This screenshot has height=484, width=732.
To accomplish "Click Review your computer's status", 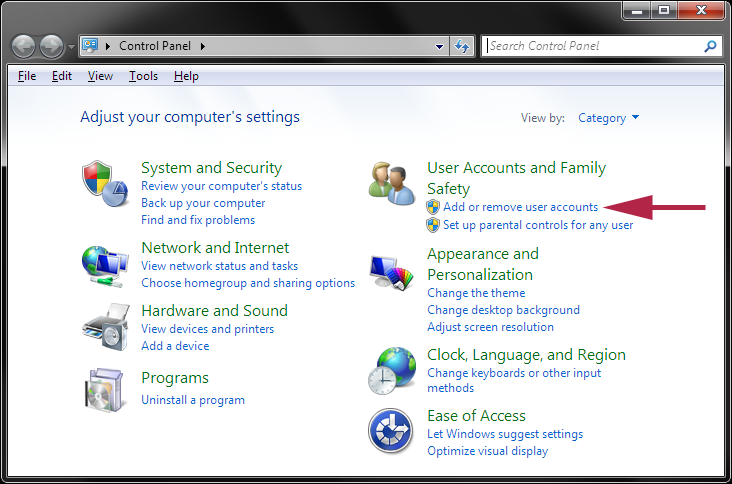I will [221, 186].
